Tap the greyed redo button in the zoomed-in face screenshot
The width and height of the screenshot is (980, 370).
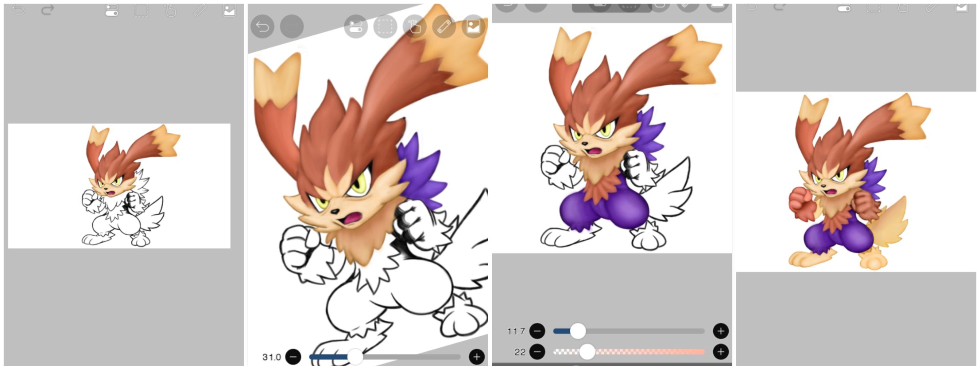(x=292, y=27)
